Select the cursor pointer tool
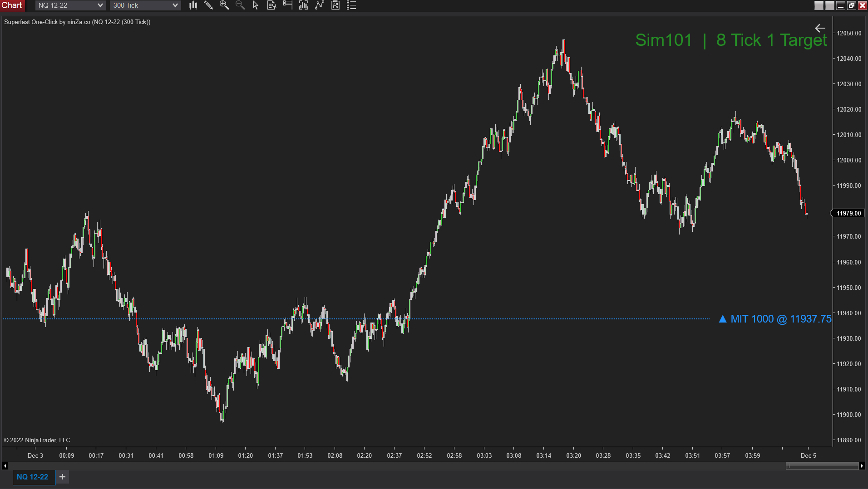Image resolution: width=868 pixels, height=489 pixels. tap(255, 5)
